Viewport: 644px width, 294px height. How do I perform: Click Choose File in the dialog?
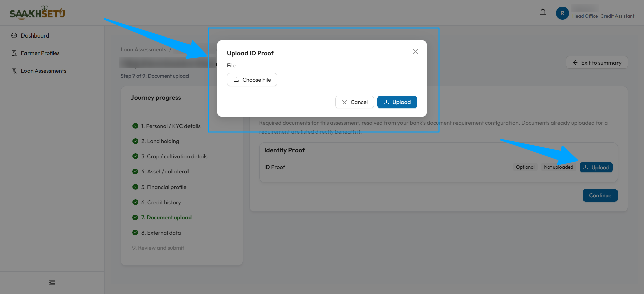tap(252, 80)
